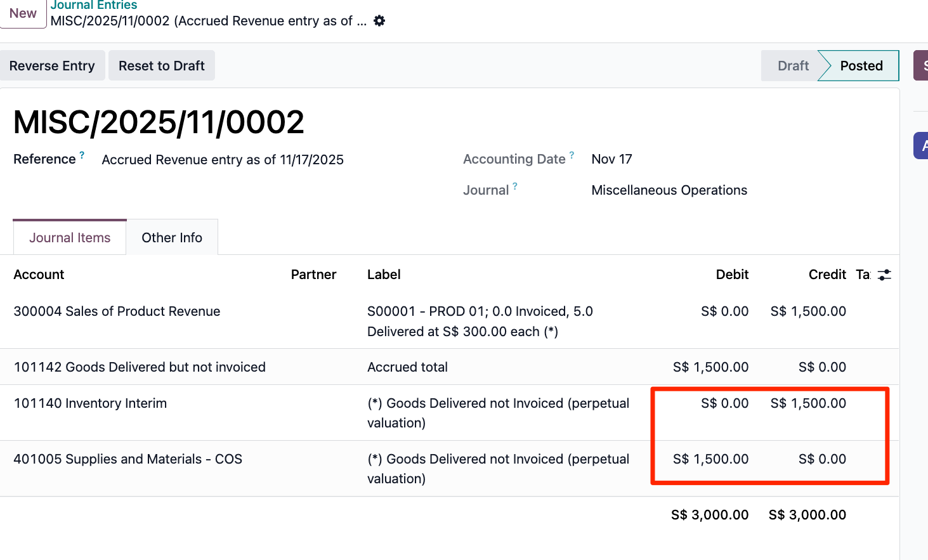Go back to Journal Entries breadcrumb
Viewport: 928px width, 560px height.
[x=94, y=5]
